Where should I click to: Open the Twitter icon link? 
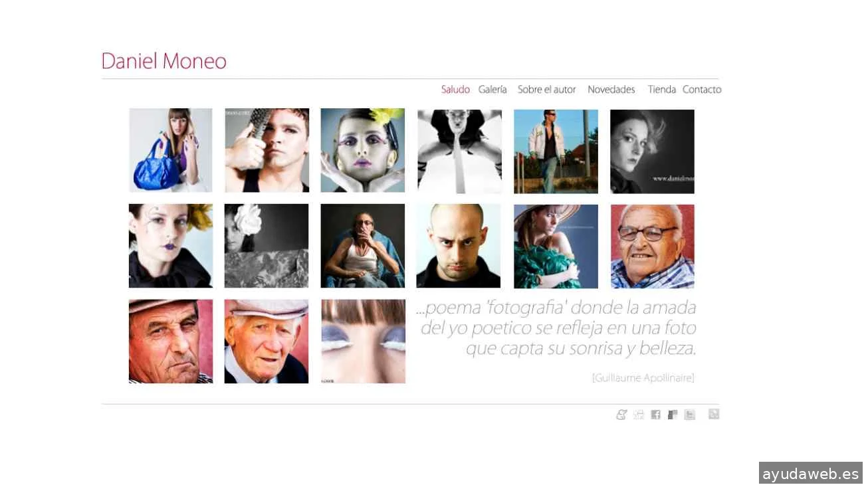click(x=690, y=415)
